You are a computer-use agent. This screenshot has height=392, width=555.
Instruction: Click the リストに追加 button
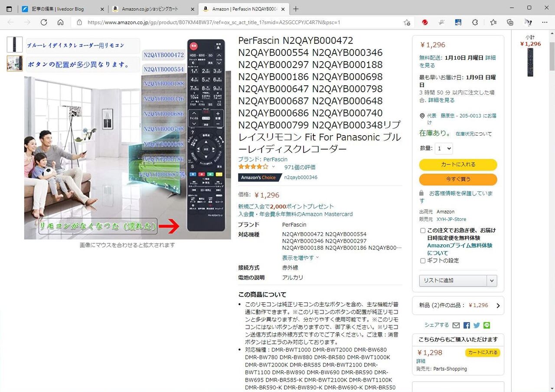[453, 281]
